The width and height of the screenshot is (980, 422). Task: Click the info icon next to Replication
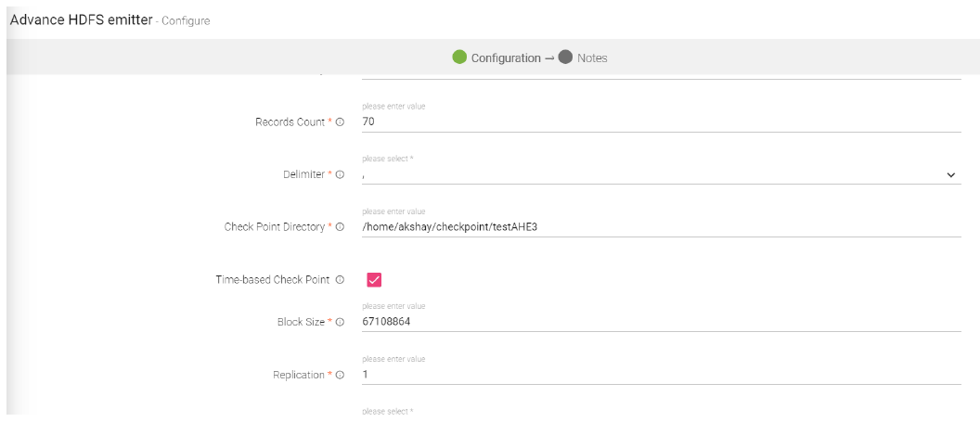(x=340, y=376)
